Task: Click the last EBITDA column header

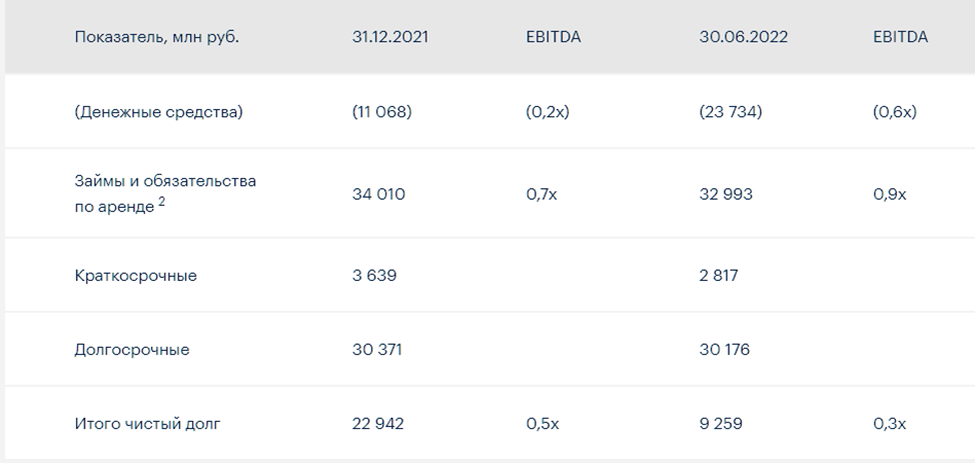Action: point(900,37)
